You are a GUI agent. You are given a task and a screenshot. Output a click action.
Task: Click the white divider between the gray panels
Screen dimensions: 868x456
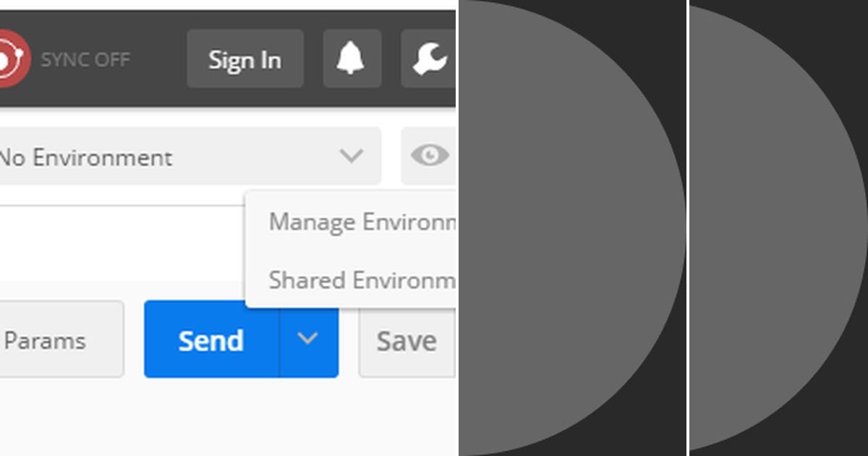click(688, 228)
